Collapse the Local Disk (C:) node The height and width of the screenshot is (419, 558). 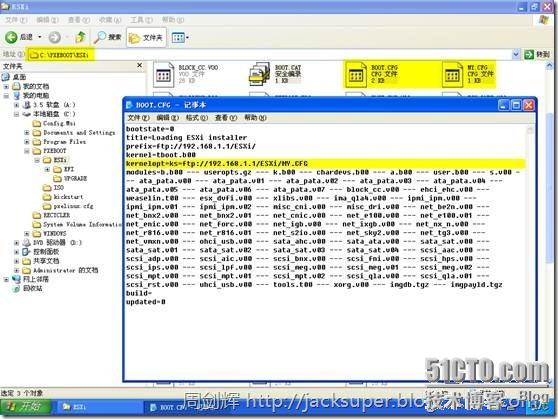point(16,114)
